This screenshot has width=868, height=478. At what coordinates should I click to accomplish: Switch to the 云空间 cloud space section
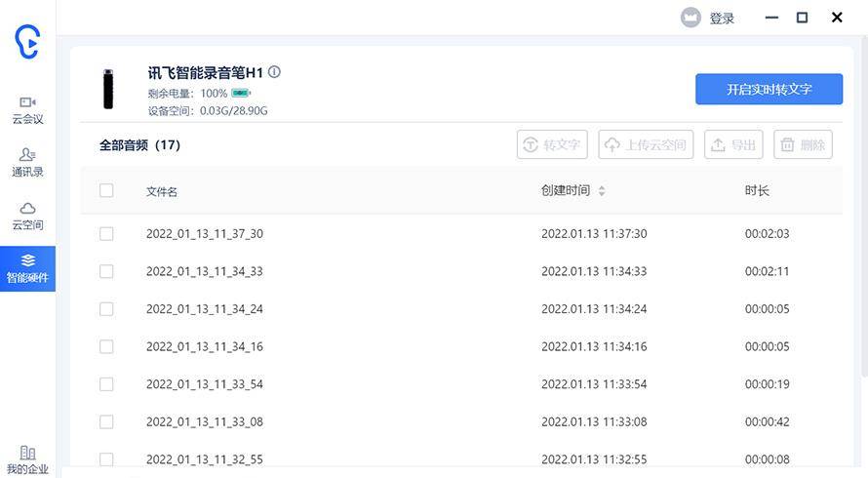pos(27,216)
